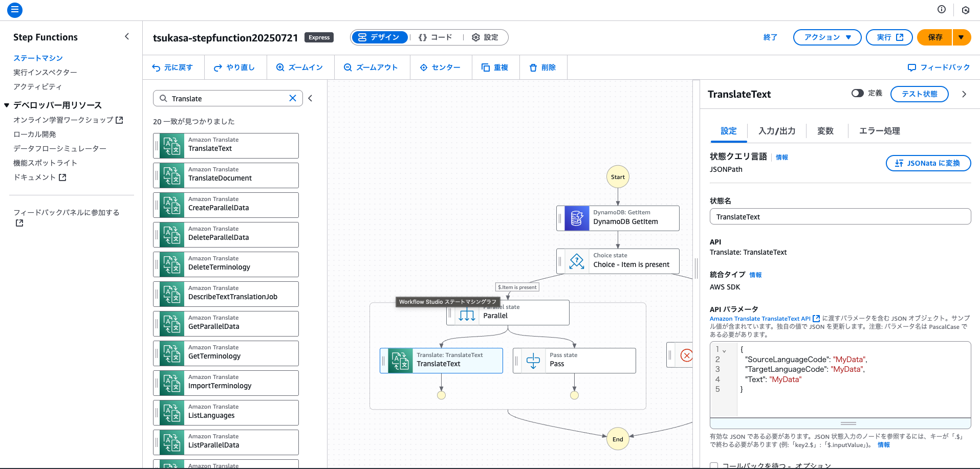980x469 pixels.
Task: Click the 実行 button
Action: tap(889, 37)
